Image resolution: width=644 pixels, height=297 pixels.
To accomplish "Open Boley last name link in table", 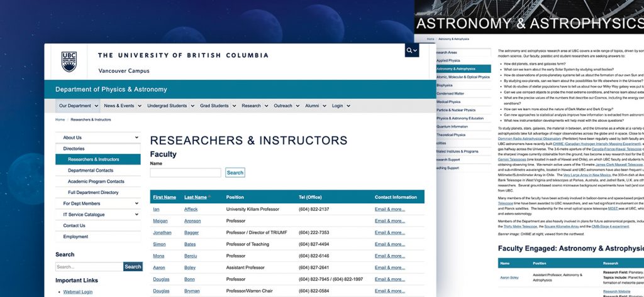I will (x=190, y=267).
